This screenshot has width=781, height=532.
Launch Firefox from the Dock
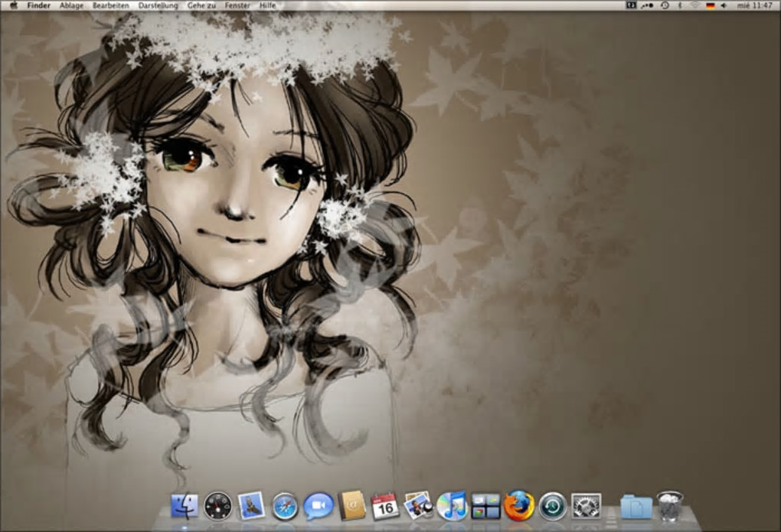519,506
